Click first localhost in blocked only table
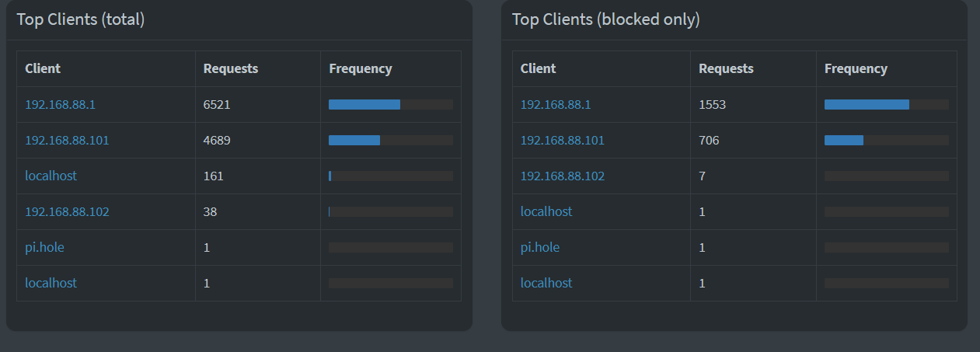 (x=546, y=211)
